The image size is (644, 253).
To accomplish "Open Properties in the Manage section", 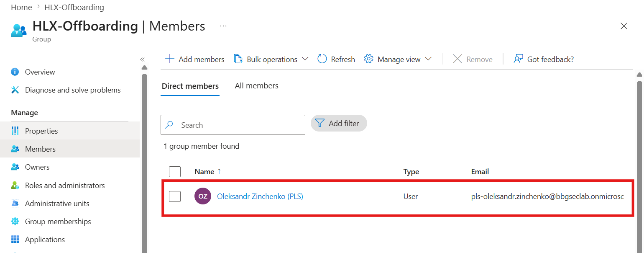I will tap(41, 131).
